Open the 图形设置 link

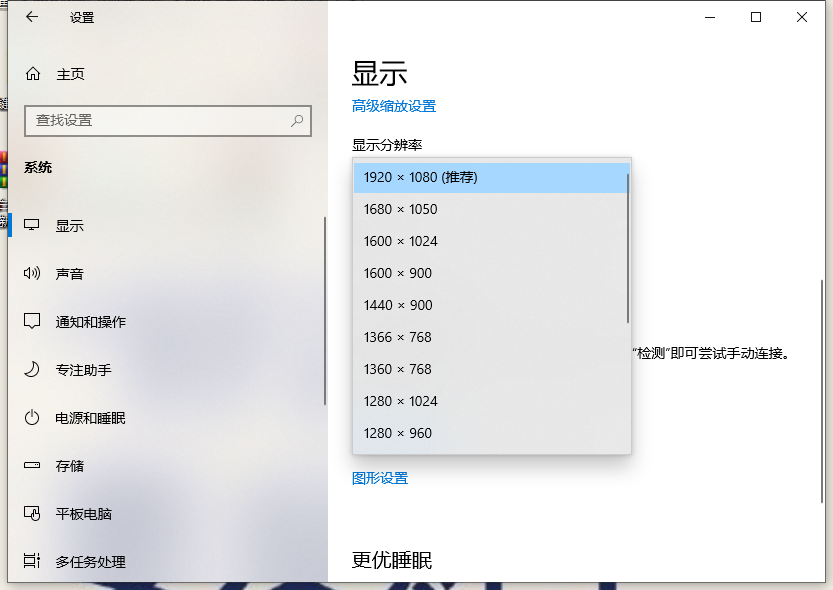click(380, 478)
